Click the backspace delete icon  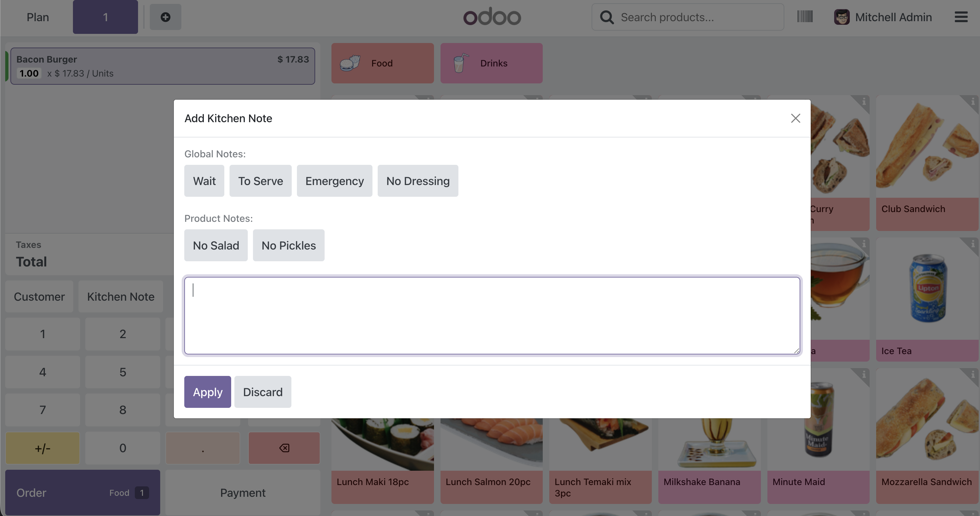[284, 448]
